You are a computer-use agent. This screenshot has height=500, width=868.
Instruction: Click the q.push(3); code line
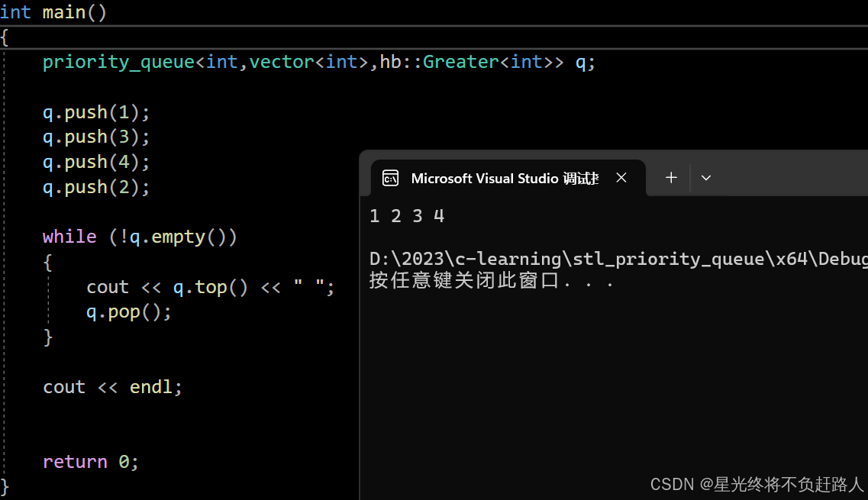point(96,137)
